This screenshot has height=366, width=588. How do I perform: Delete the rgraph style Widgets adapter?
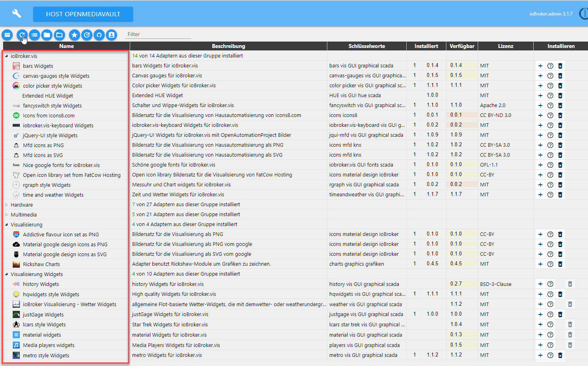(x=560, y=185)
